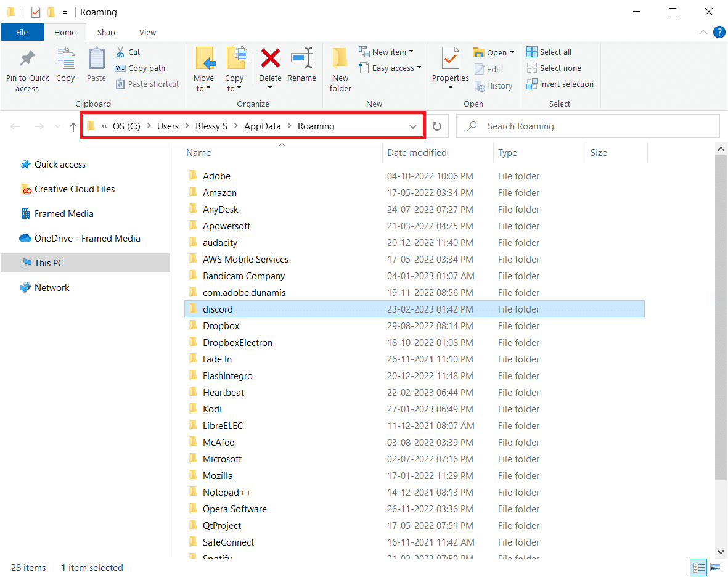Click the Copy to icon
This screenshot has width=728, height=577.
tap(236, 59)
